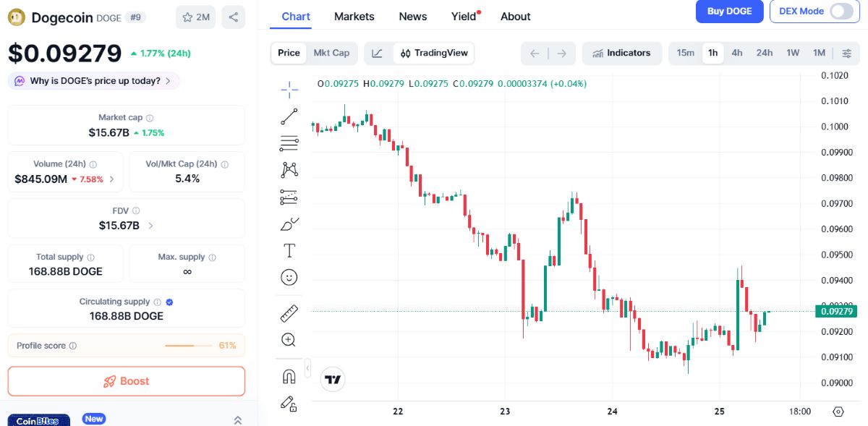Show Profile score info tooltip
The height and width of the screenshot is (426, 868).
[72, 346]
